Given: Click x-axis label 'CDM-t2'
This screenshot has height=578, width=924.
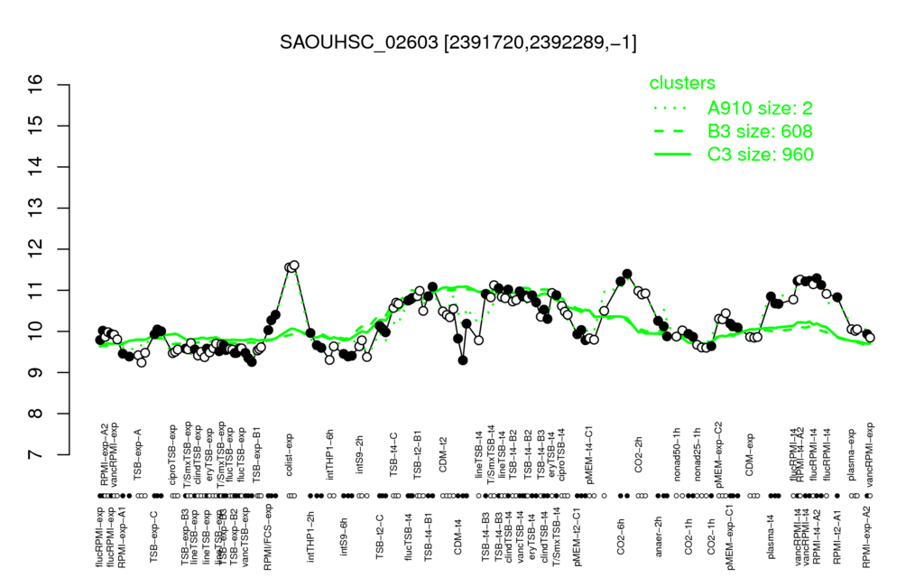Looking at the screenshot, I should (x=444, y=455).
